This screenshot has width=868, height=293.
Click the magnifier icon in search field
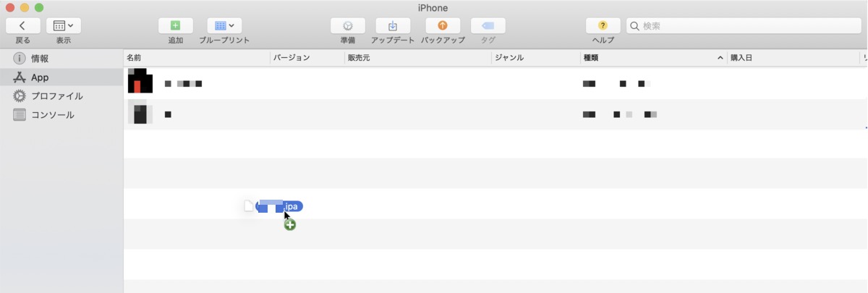pyautogui.click(x=634, y=26)
